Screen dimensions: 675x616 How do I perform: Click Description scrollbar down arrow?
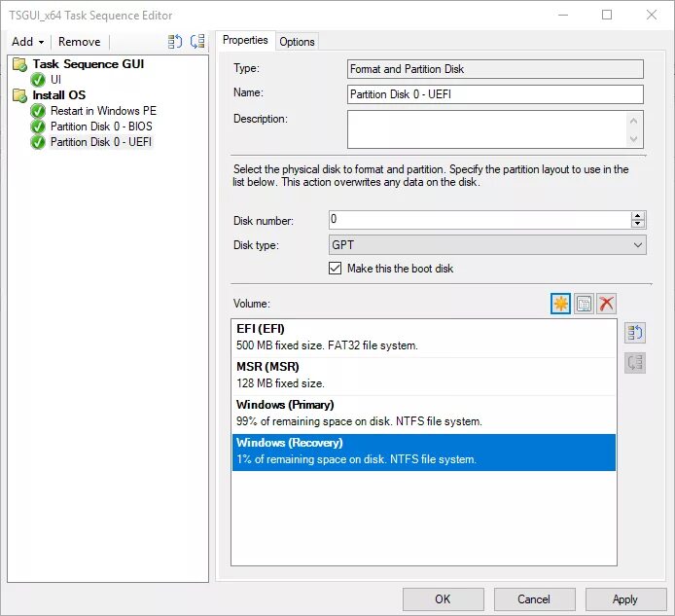[633, 139]
